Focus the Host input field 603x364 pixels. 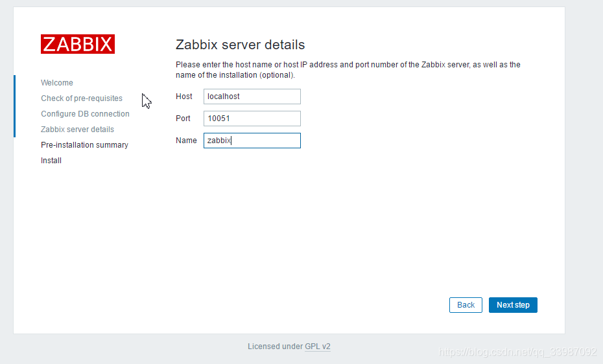(x=252, y=97)
